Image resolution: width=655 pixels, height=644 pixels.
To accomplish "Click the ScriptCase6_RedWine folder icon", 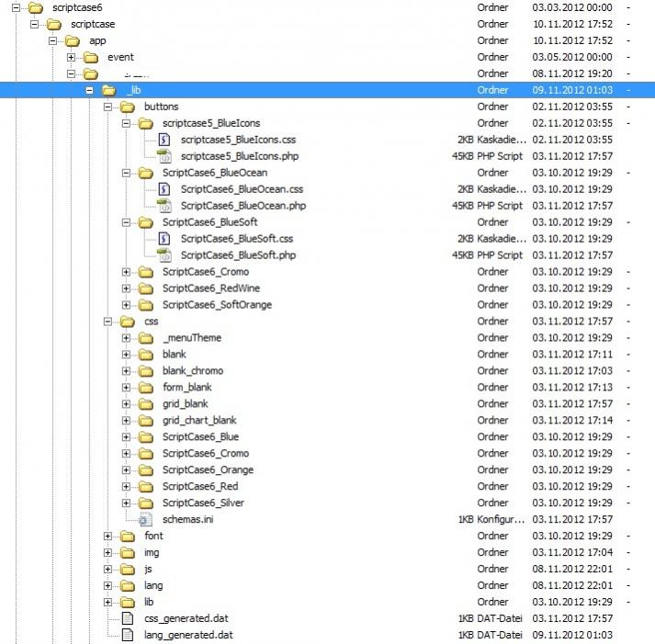I will (146, 288).
